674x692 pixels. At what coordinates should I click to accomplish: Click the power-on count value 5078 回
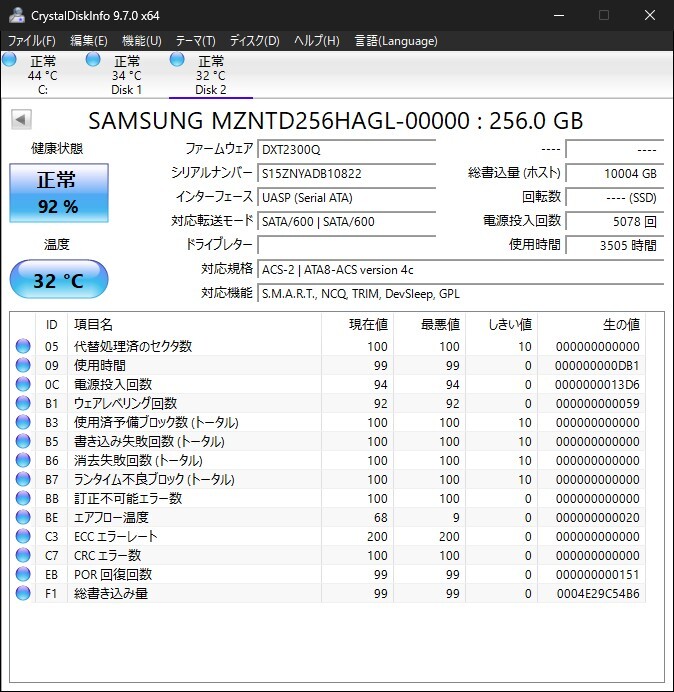tap(614, 221)
